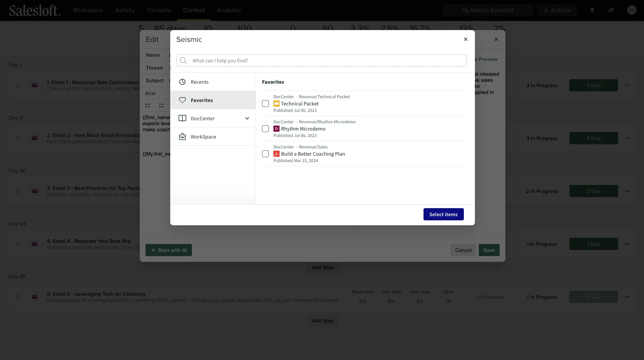Open more options for Email 5 step
The width and height of the screenshot is (644, 360).
click(x=627, y=297)
